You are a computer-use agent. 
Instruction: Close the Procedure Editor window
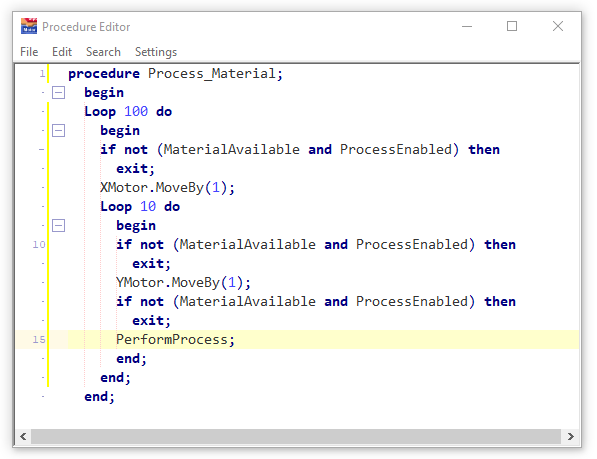pyautogui.click(x=558, y=26)
